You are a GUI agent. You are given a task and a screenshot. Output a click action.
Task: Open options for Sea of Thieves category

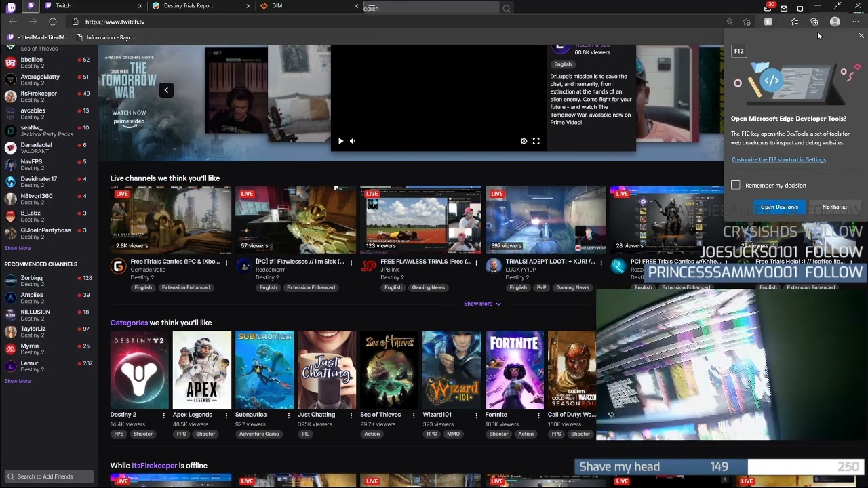pos(414,415)
